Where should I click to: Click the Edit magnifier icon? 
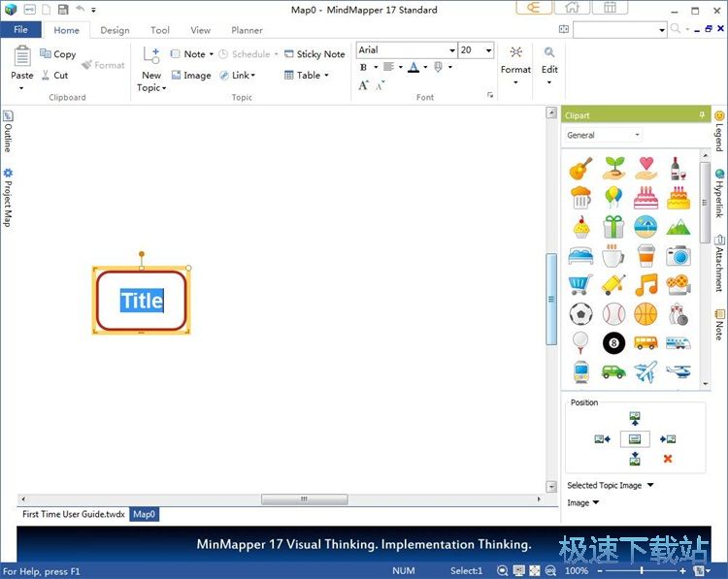coord(549,52)
